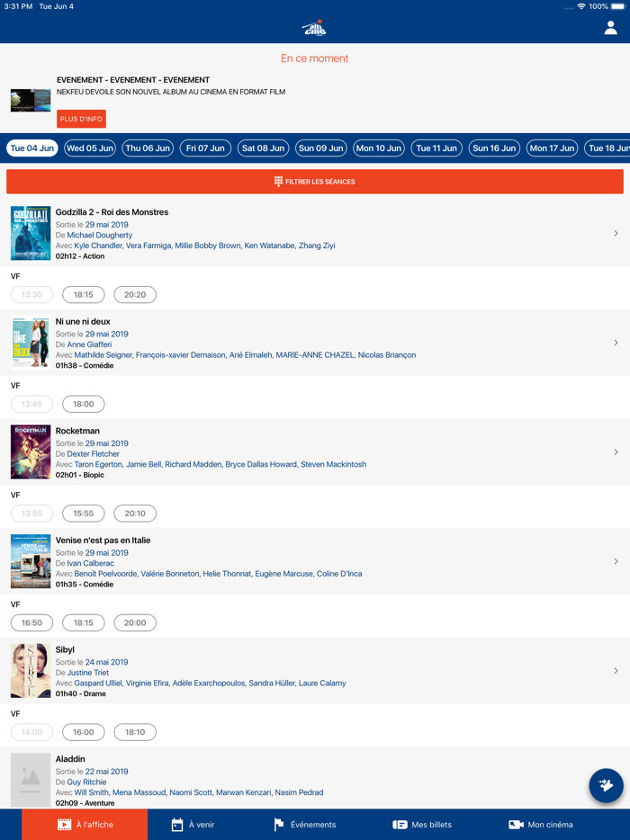Open the Aladdin movie title
This screenshot has width=630, height=840.
tap(70, 759)
